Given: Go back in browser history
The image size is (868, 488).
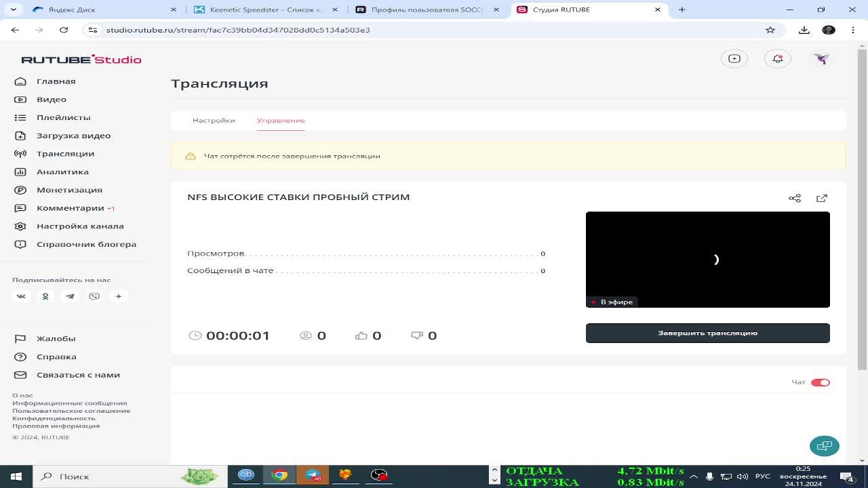Looking at the screenshot, I should click(x=15, y=30).
